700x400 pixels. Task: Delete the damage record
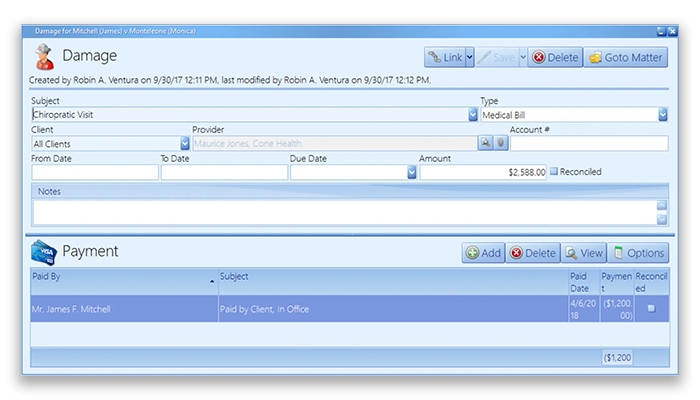pos(554,58)
